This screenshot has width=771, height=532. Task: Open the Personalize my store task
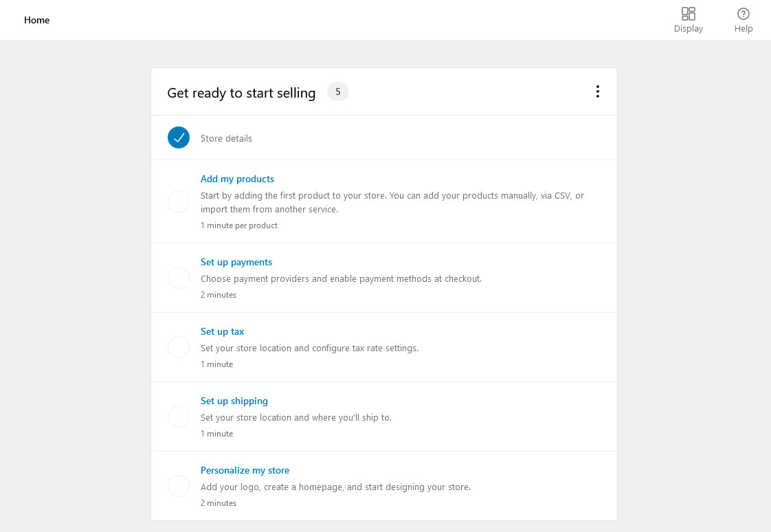coord(245,470)
